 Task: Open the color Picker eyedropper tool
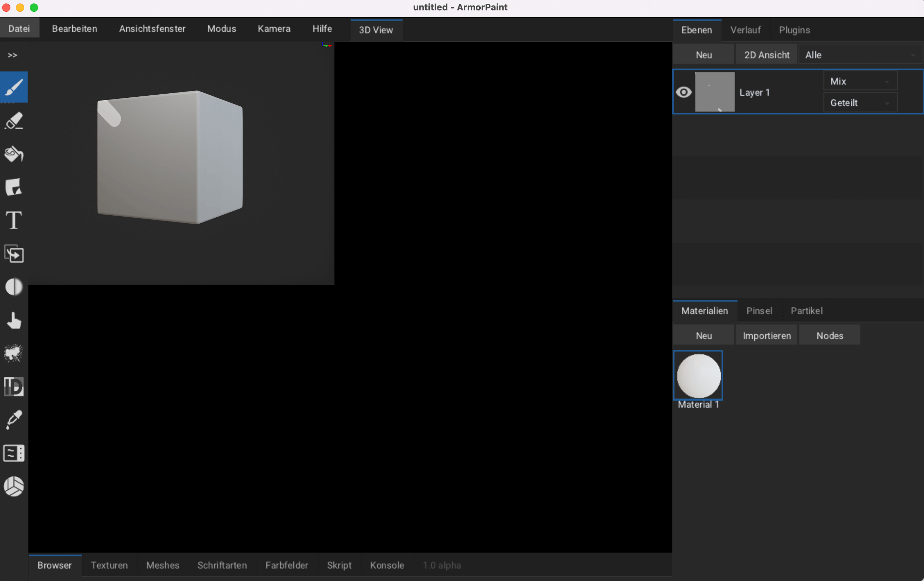[x=14, y=420]
